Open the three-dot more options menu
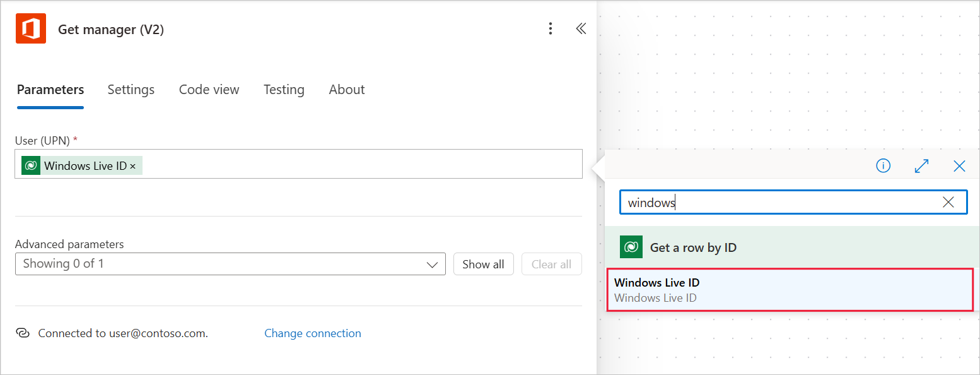Viewport: 980px width, 375px height. click(x=551, y=28)
